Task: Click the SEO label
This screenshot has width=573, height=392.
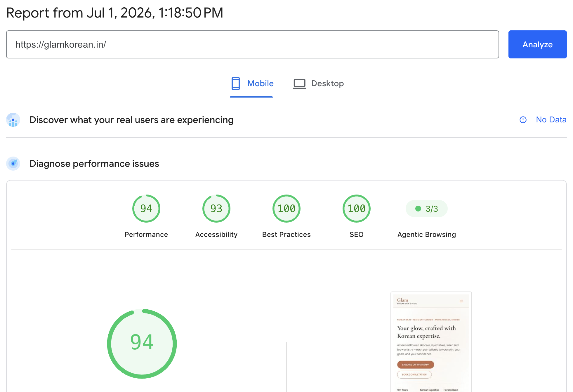Action: point(357,235)
